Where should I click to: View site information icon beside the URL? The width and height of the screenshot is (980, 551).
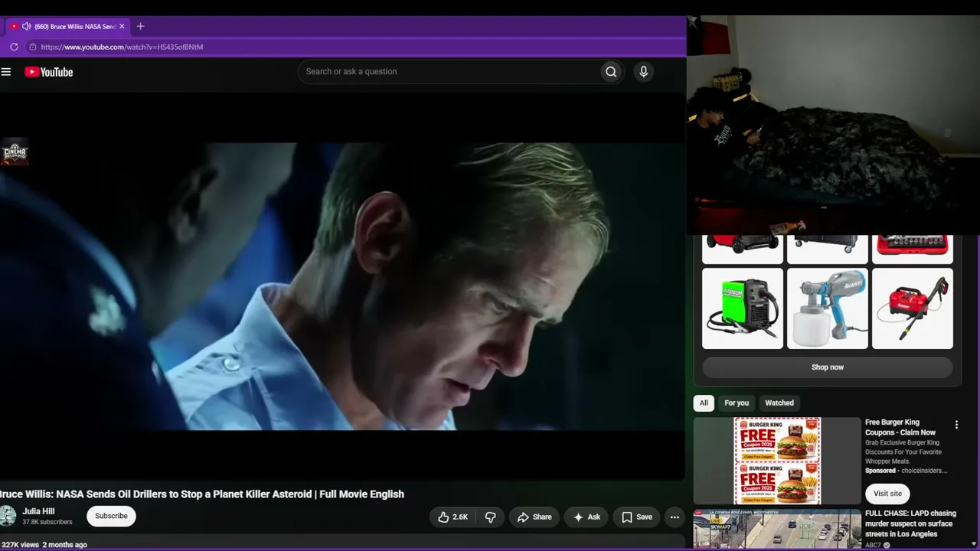(32, 47)
